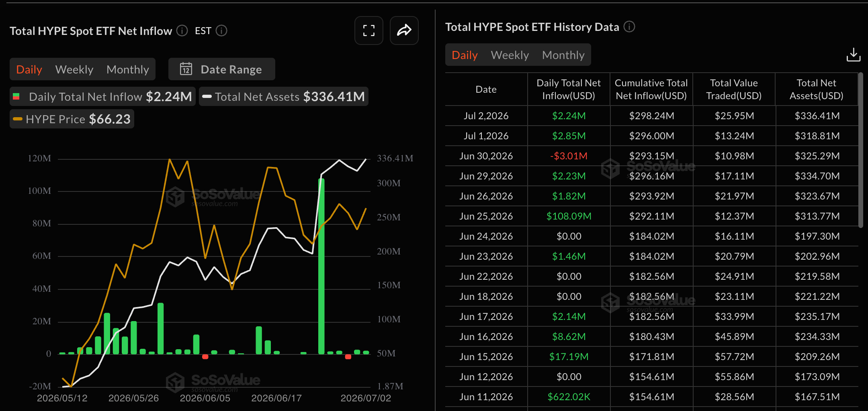Click $197.30M net assets cell
This screenshot has width=868, height=411.
click(817, 236)
